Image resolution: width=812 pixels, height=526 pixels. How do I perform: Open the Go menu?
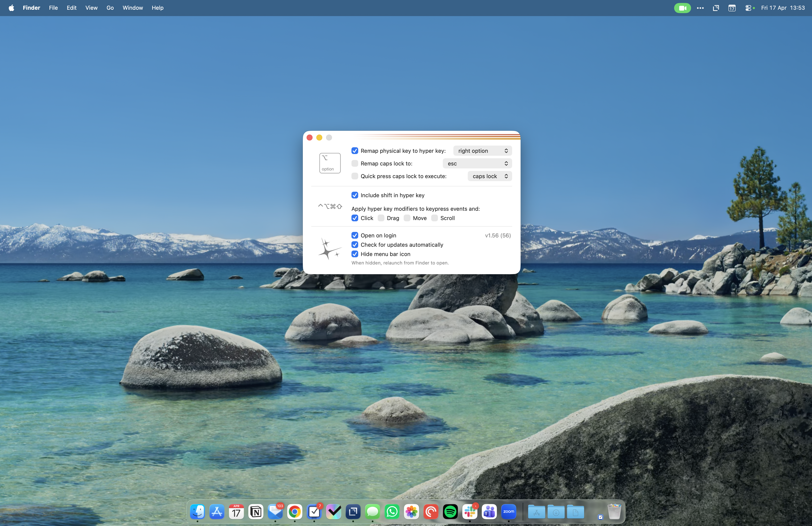(110, 8)
